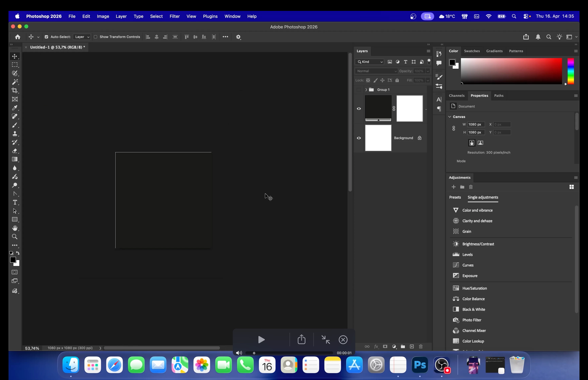Select the Crop tool
The height and width of the screenshot is (380, 588).
(x=15, y=90)
